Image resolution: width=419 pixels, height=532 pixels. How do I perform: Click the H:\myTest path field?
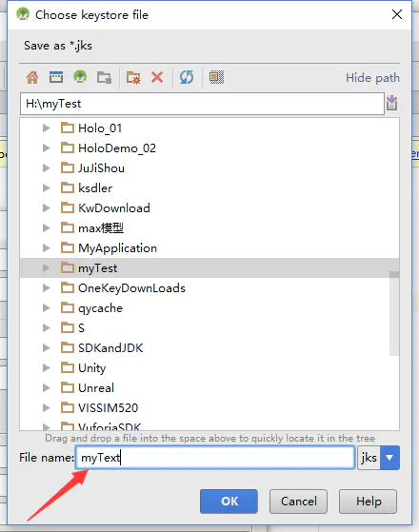coord(203,104)
